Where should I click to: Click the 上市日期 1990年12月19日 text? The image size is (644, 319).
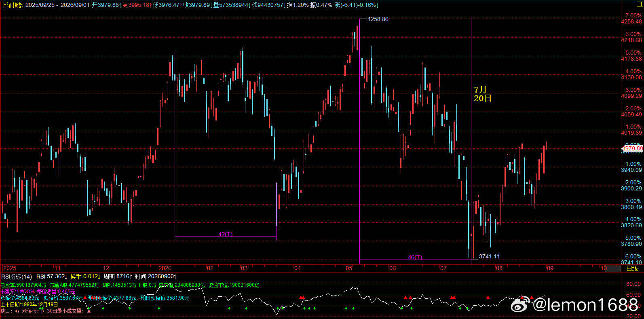point(30,304)
